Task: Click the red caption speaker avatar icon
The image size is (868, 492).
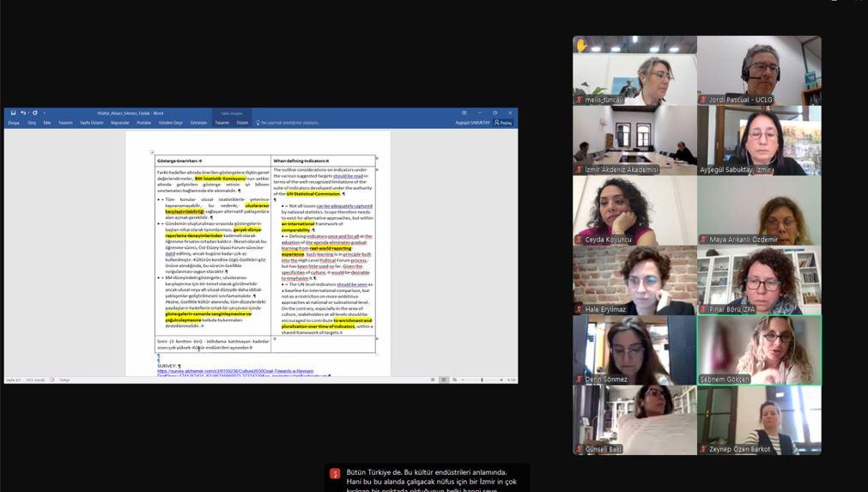Action: 335,474
